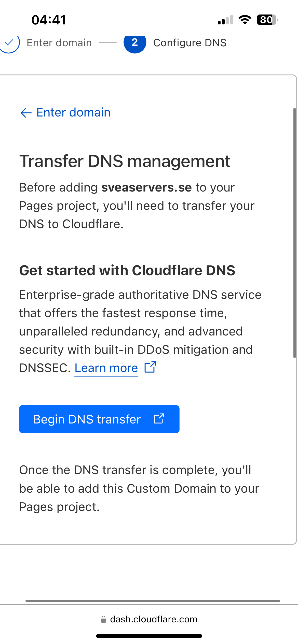Tap the battery indicator showing 80
Image resolution: width=298 pixels, height=644 pixels.
tap(267, 20)
